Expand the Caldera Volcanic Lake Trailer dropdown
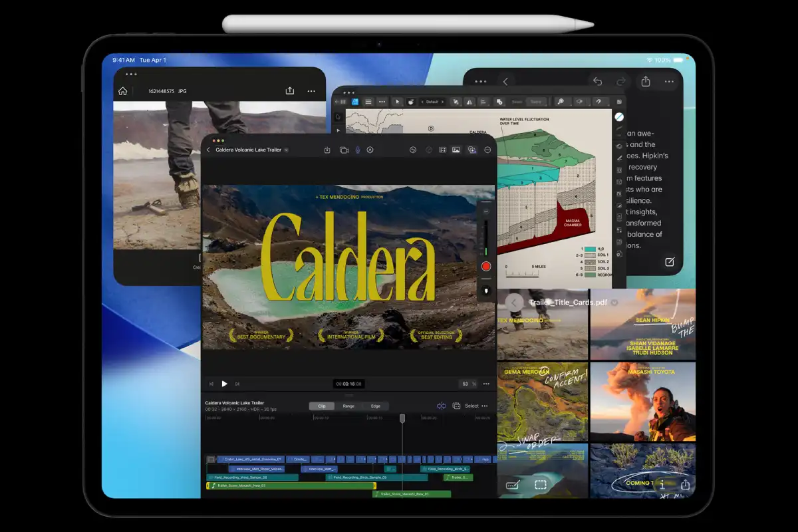 (286, 150)
